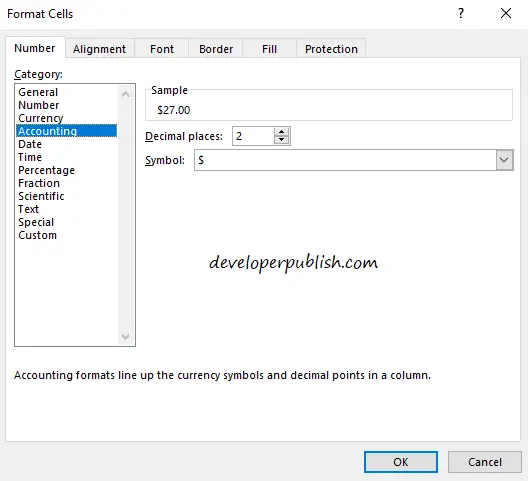Image resolution: width=528 pixels, height=481 pixels.
Task: Select the Fill tab
Action: (x=269, y=49)
